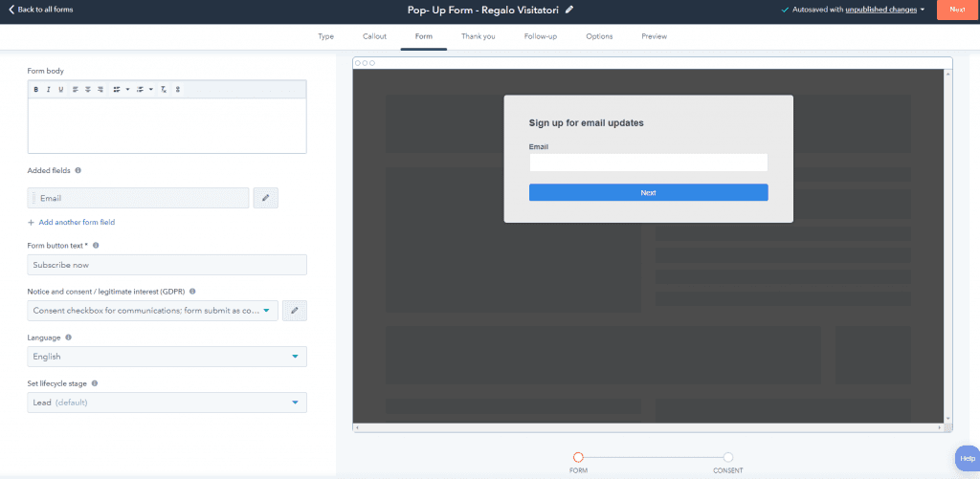980x479 pixels.
Task: Select the FORM step circle in preview
Action: [x=578, y=457]
